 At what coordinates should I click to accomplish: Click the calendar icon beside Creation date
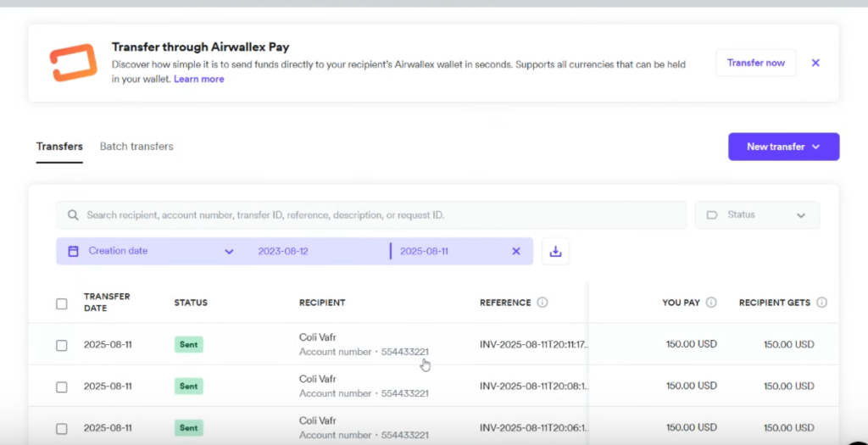[73, 251]
